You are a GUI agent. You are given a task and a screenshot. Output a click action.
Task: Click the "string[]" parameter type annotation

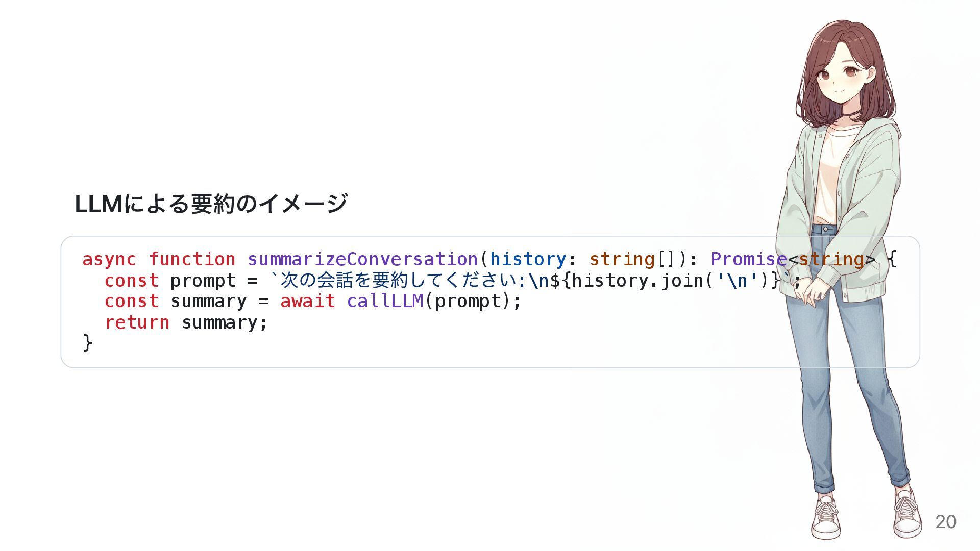[632, 259]
